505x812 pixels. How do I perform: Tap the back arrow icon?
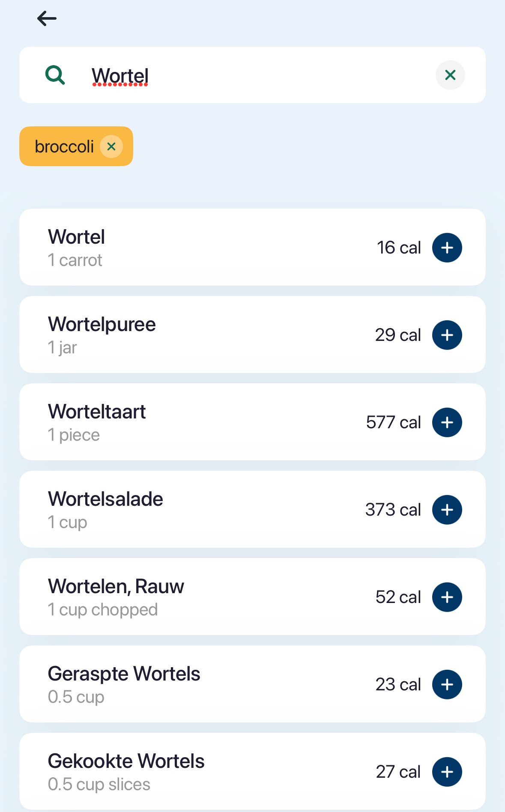tap(47, 18)
